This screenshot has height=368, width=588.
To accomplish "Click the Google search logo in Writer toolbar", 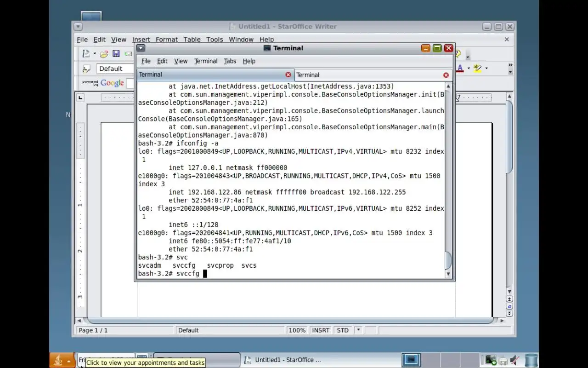I will [113, 83].
